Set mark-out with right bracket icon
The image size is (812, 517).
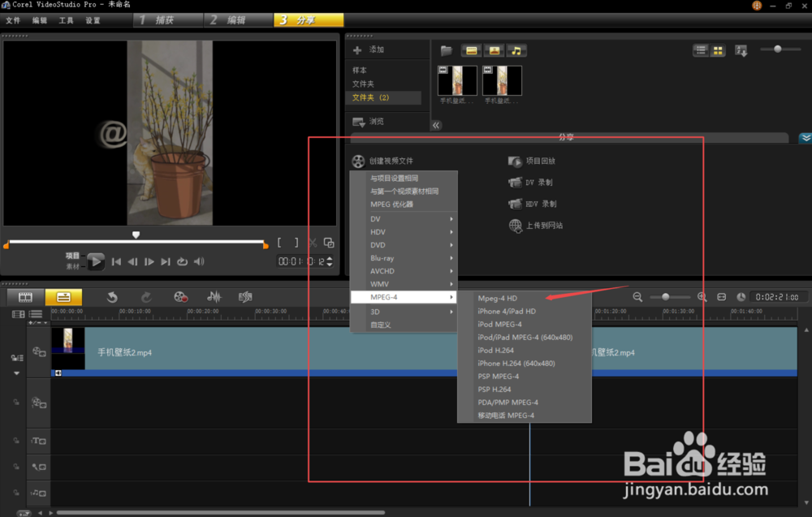click(x=296, y=242)
